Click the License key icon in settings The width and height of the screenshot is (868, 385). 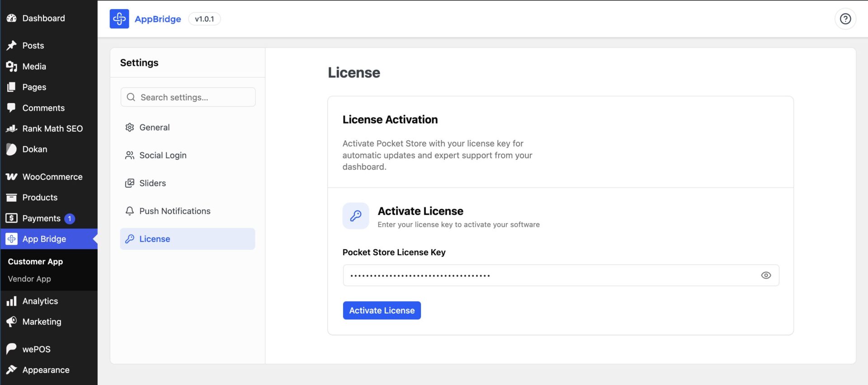pyautogui.click(x=130, y=239)
